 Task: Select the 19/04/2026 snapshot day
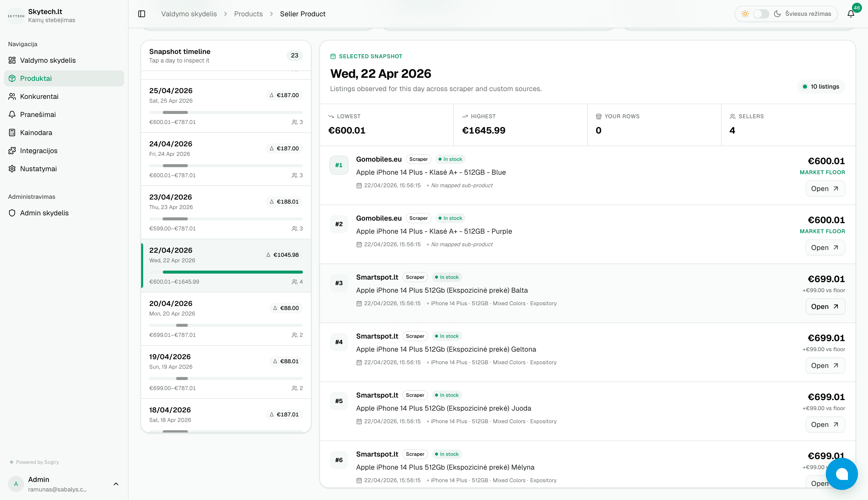point(226,372)
